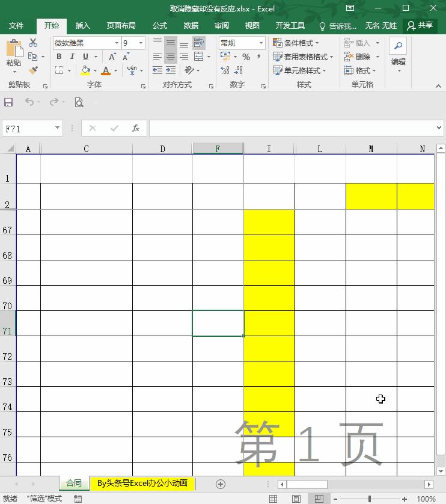Switch to the 视图 View tab

252,26
